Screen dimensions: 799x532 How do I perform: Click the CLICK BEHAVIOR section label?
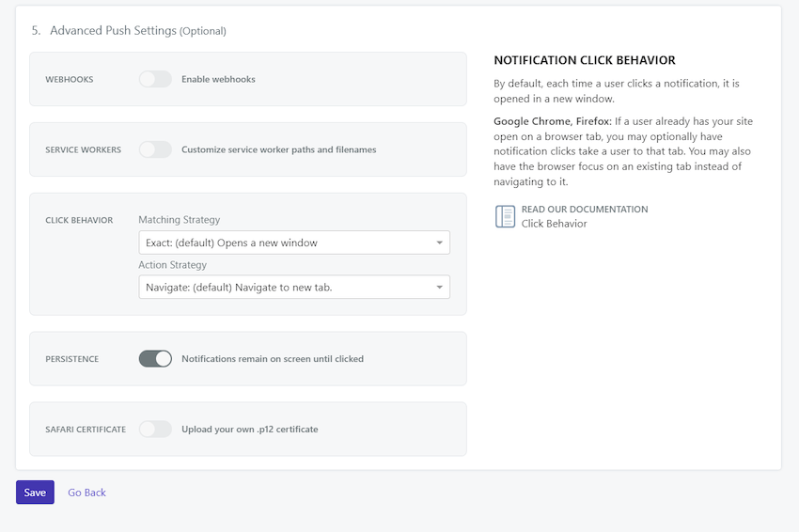(x=79, y=220)
